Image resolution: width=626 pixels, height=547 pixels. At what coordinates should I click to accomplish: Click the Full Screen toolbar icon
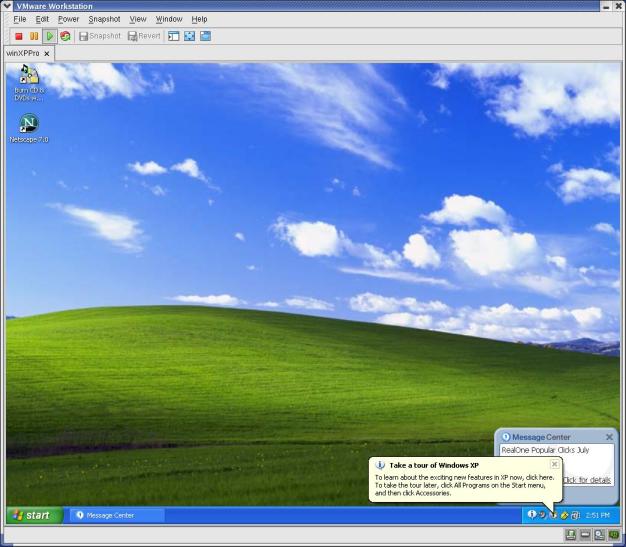tap(189, 36)
